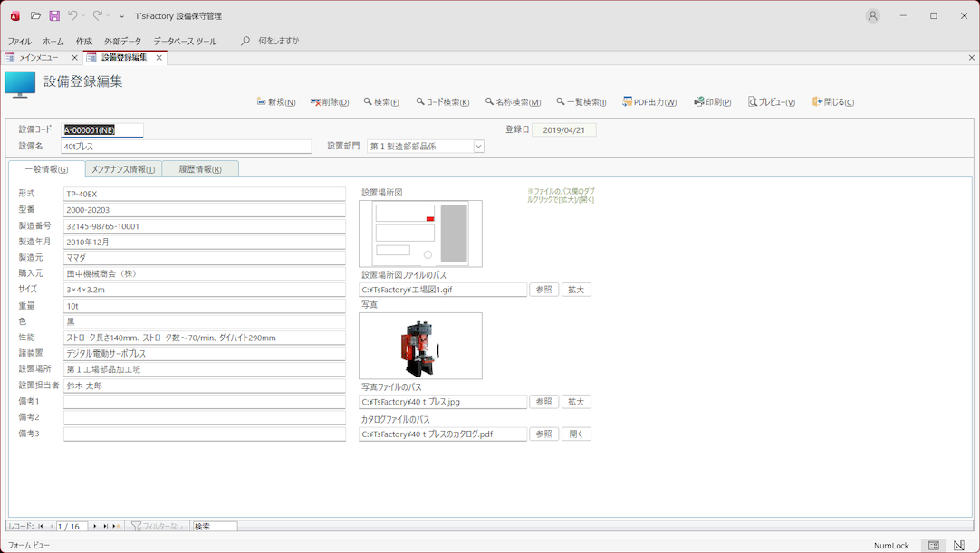980x553 pixels.
Task: Click the Save icon in the title bar
Action: pyautogui.click(x=54, y=16)
